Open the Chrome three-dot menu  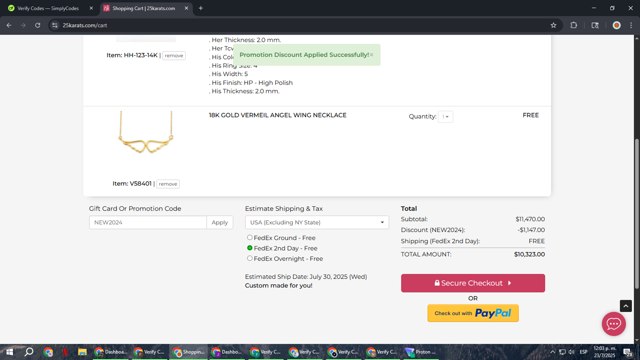[631, 25]
